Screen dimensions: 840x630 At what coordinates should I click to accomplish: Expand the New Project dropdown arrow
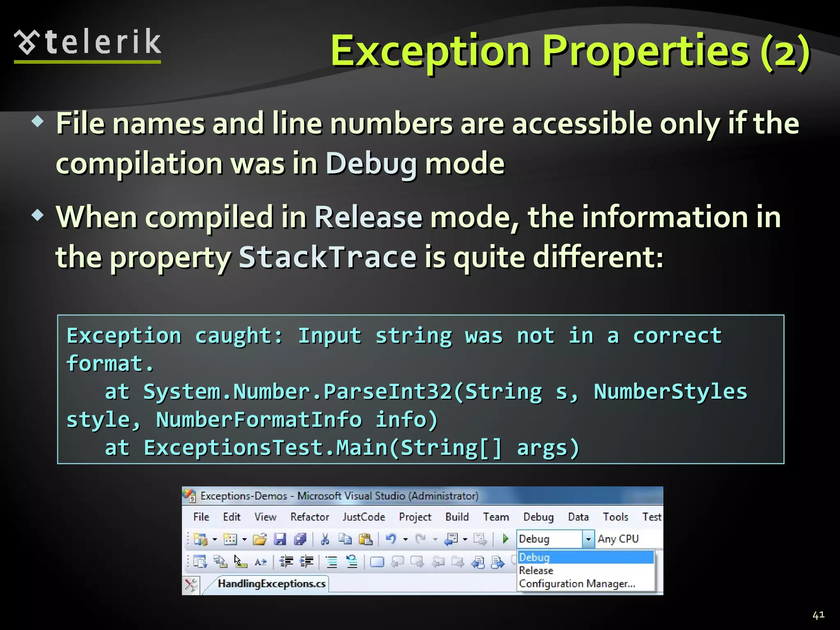pos(215,539)
